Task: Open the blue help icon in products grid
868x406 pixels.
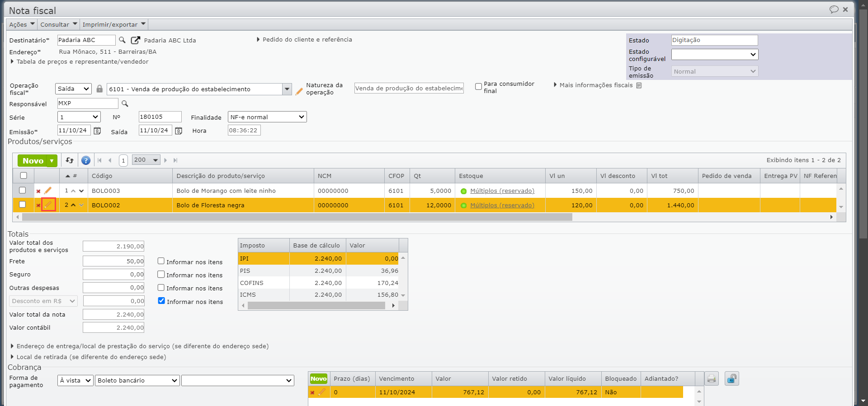Action: pyautogui.click(x=85, y=160)
